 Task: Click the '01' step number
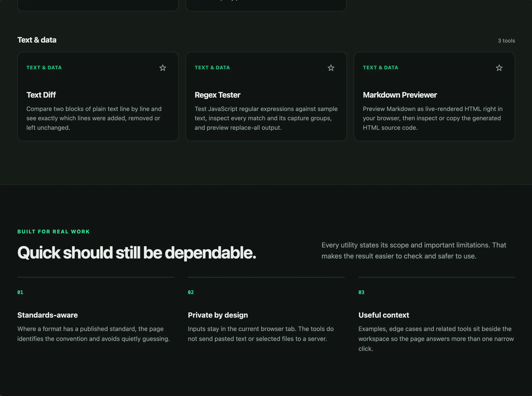point(20,292)
